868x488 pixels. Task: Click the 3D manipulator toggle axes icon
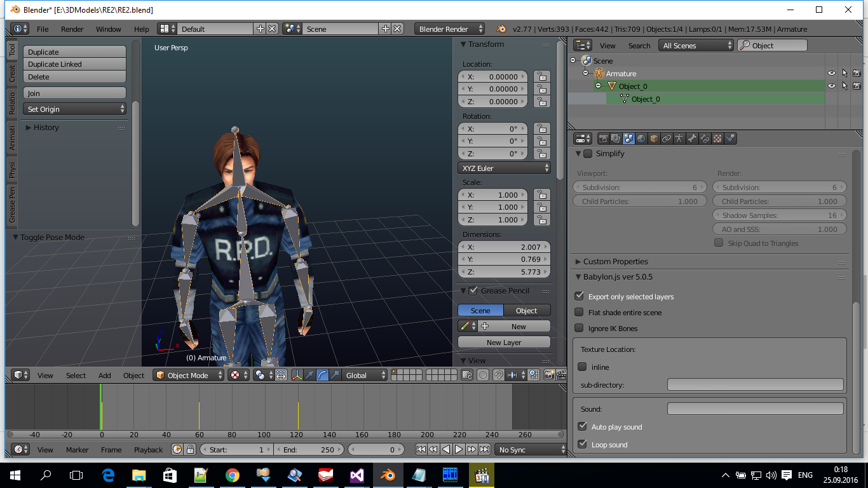coord(297,376)
